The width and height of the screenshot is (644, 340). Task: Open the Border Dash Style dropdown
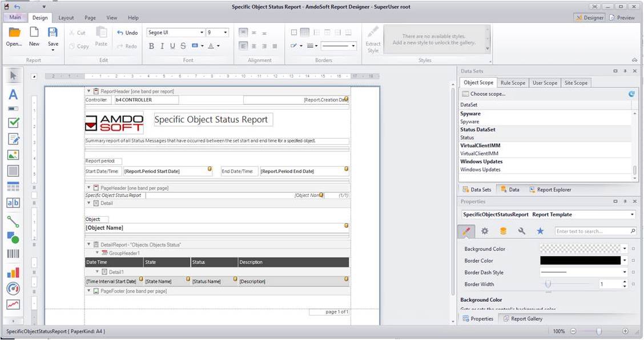pyautogui.click(x=625, y=272)
